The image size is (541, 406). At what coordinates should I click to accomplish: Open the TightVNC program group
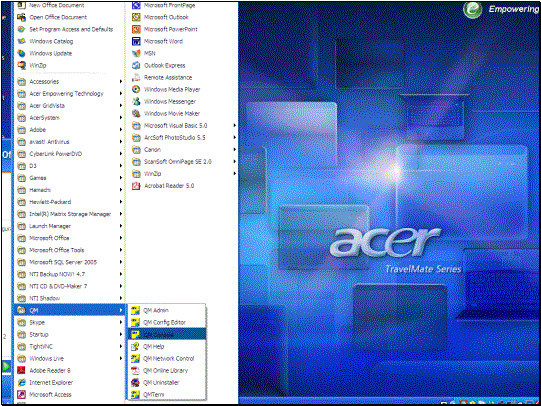click(69, 347)
